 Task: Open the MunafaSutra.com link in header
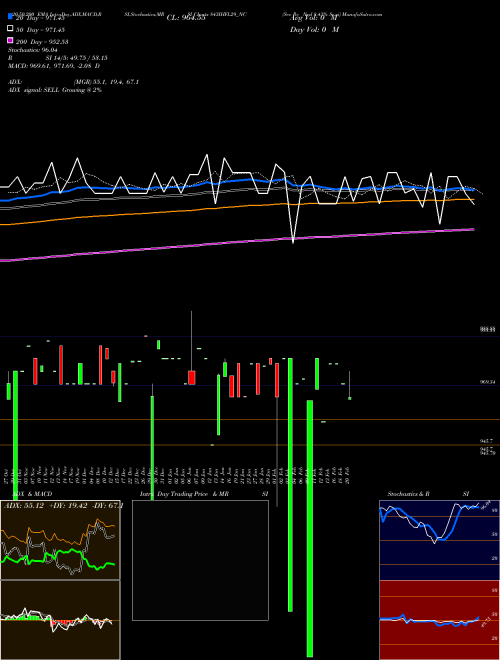pos(362,14)
